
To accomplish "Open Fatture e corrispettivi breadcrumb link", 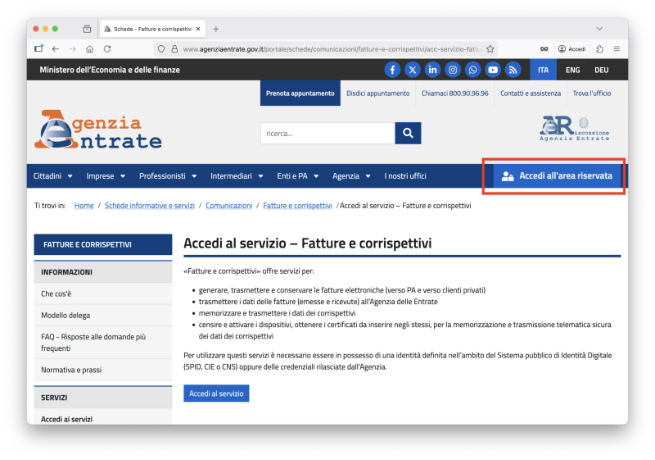I will (297, 206).
